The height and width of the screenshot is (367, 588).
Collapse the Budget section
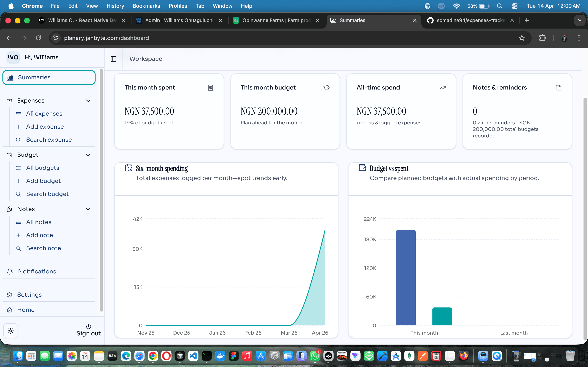(88, 155)
